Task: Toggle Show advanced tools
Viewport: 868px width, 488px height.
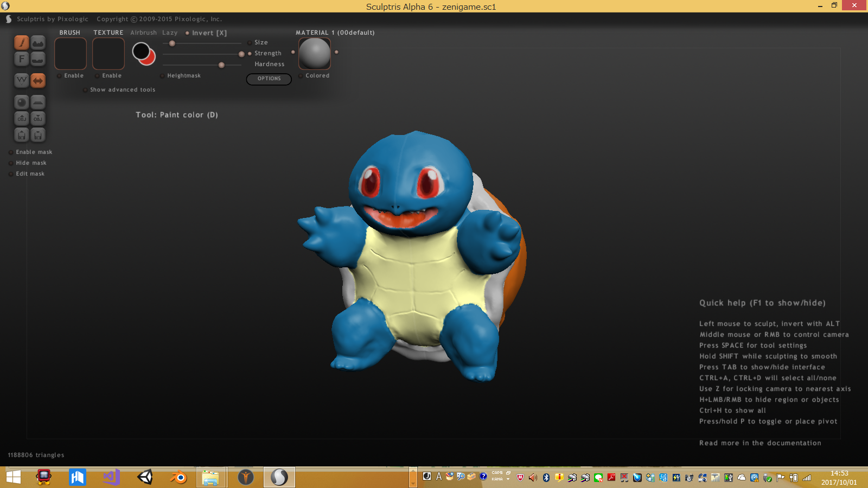Action: click(119, 90)
